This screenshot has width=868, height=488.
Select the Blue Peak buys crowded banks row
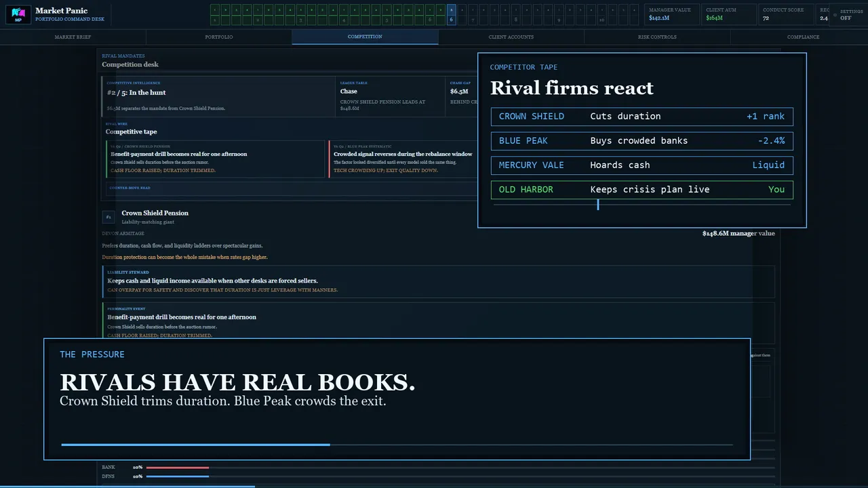642,141
